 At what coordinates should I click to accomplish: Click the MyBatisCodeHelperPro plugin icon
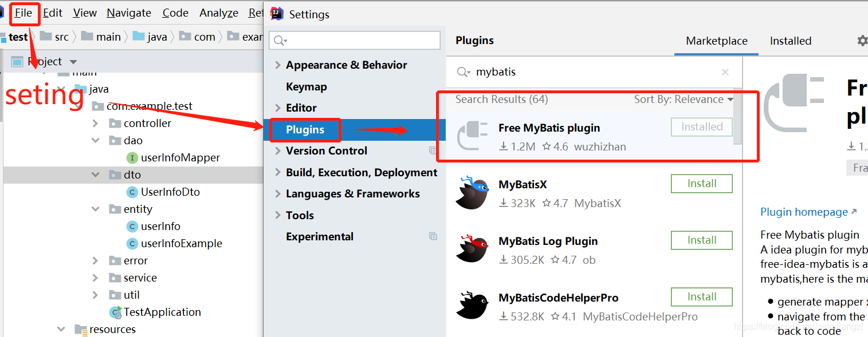point(472,306)
